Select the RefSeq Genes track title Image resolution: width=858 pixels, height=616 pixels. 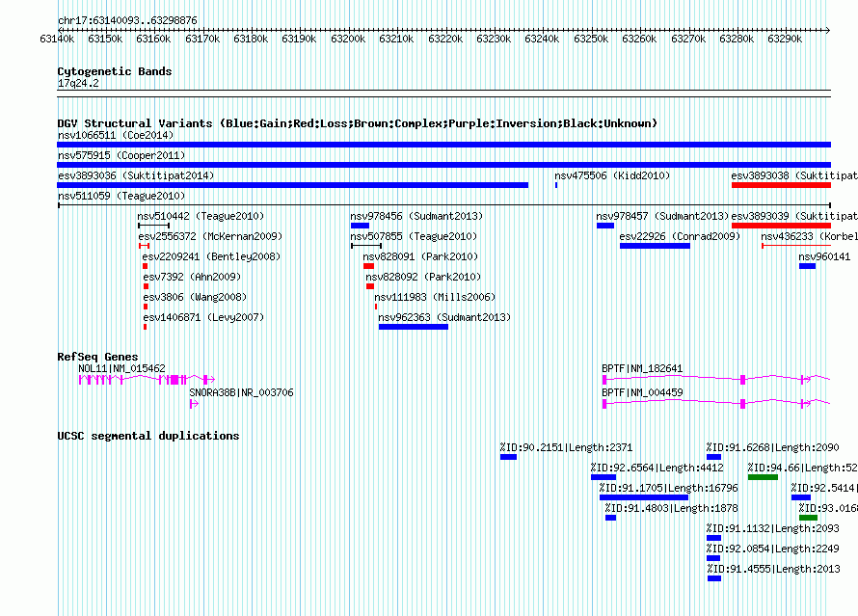[98, 357]
